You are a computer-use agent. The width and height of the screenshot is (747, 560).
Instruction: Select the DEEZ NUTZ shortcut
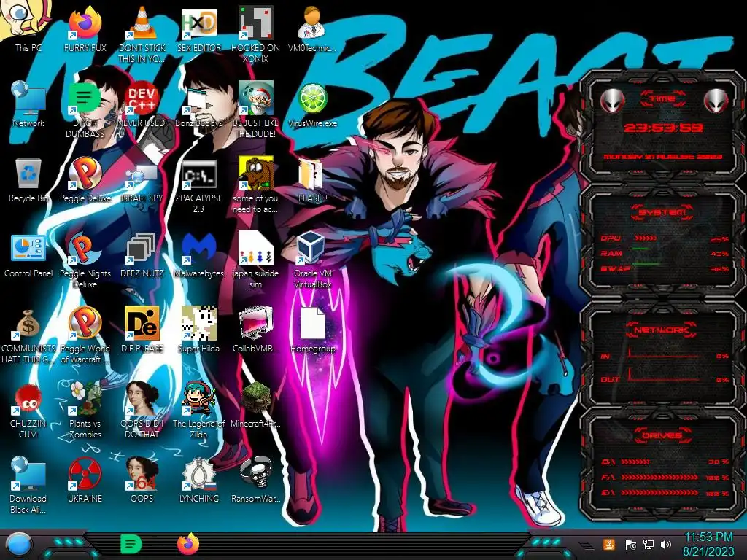pyautogui.click(x=142, y=254)
